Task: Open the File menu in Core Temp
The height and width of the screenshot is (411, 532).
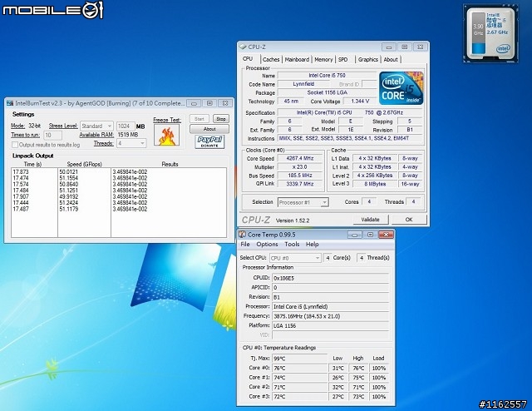Action: point(245,245)
